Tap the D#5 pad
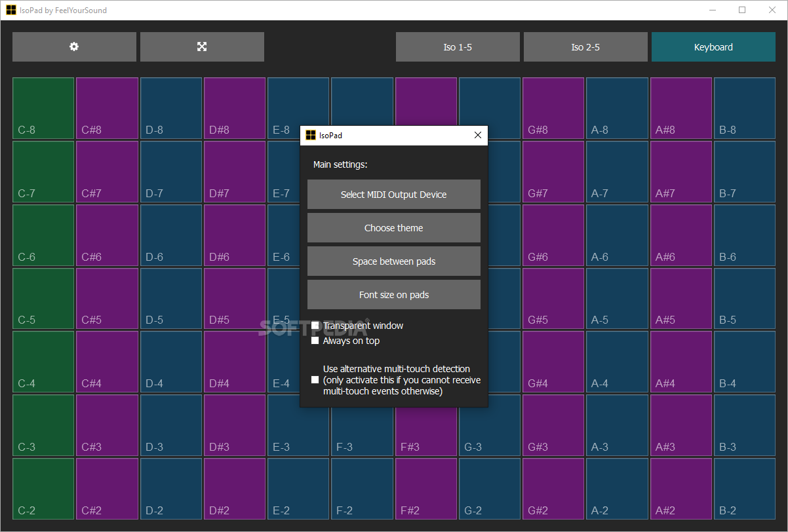788x532 pixels. point(235,299)
